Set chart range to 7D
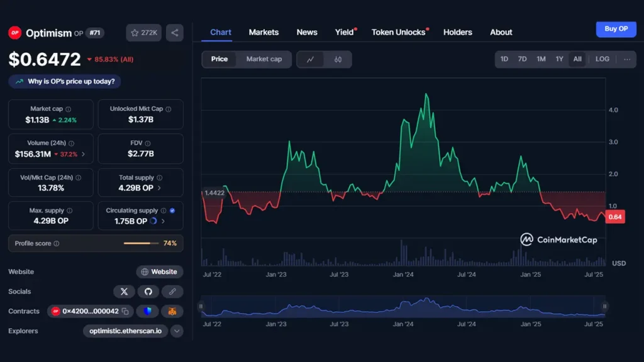This screenshot has height=362, width=644. point(522,59)
